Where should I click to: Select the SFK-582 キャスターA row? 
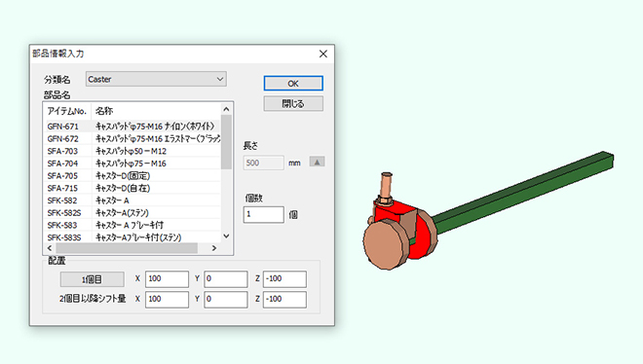(132, 200)
